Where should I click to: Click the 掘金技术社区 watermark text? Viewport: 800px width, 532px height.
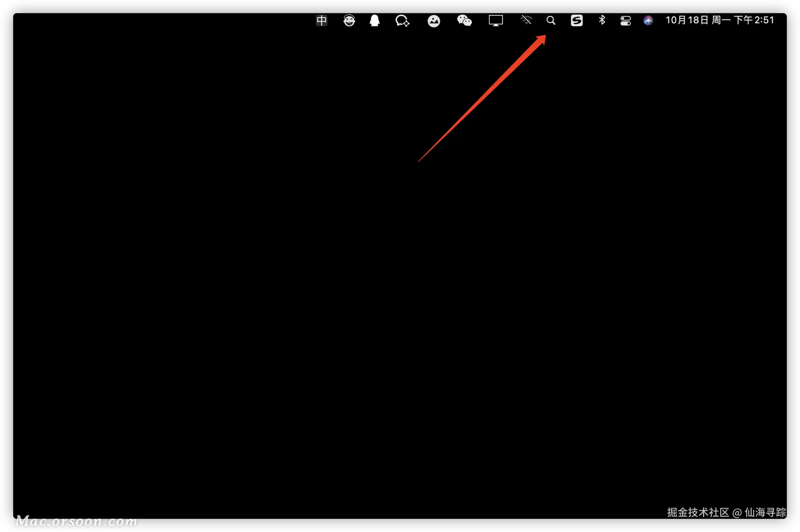pos(698,512)
